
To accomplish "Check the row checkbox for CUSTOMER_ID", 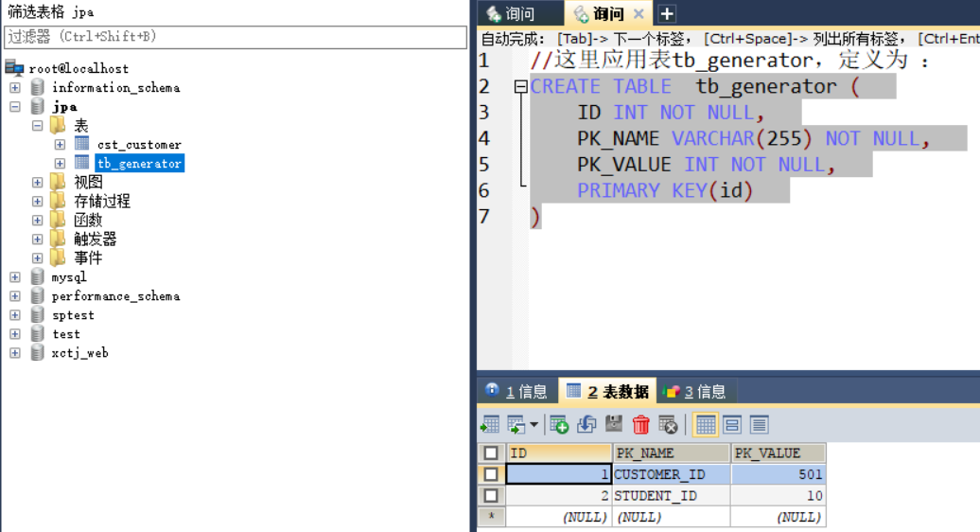I will tap(491, 474).
